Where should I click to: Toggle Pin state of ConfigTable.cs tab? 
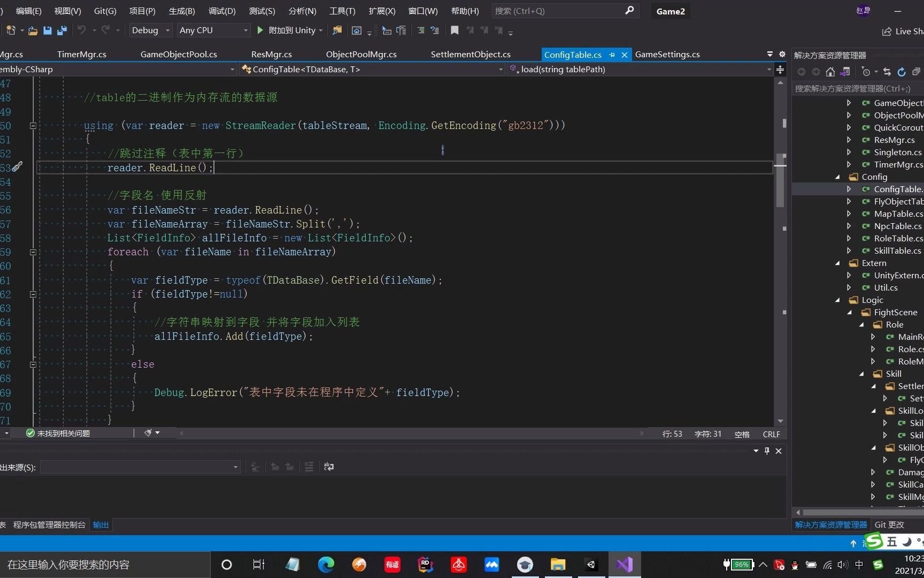click(612, 55)
